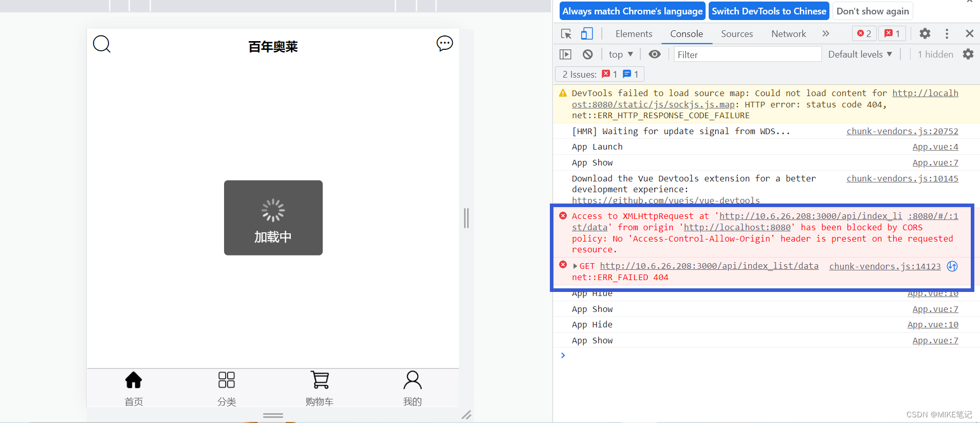Toggle the device toolbar icon

tap(587, 34)
